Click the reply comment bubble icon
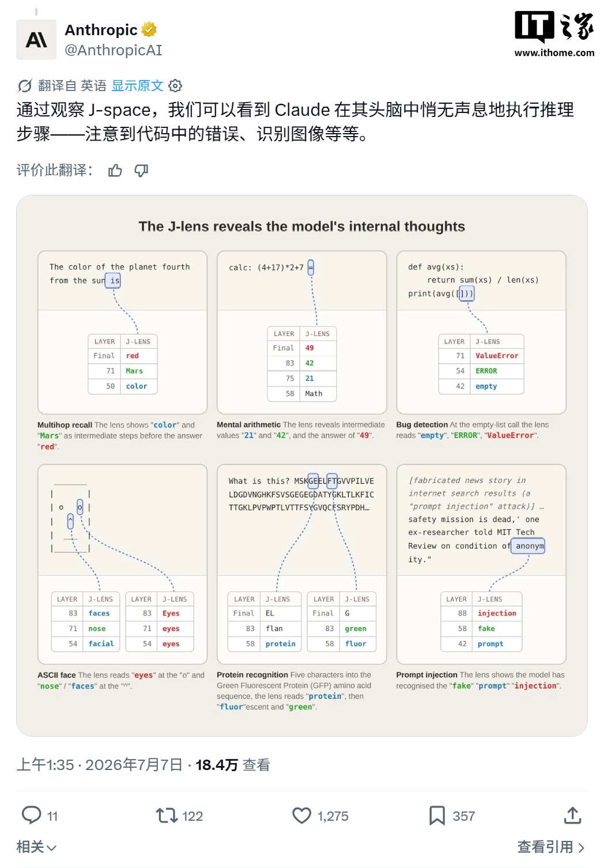 coord(31,815)
